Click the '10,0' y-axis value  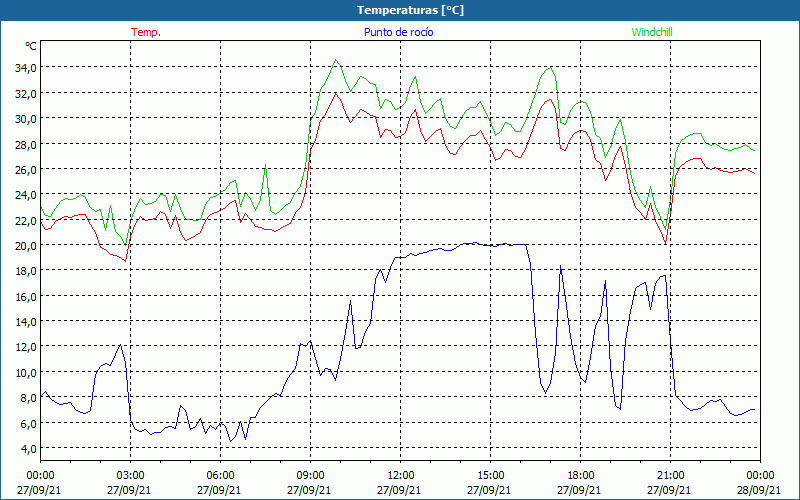26,372
